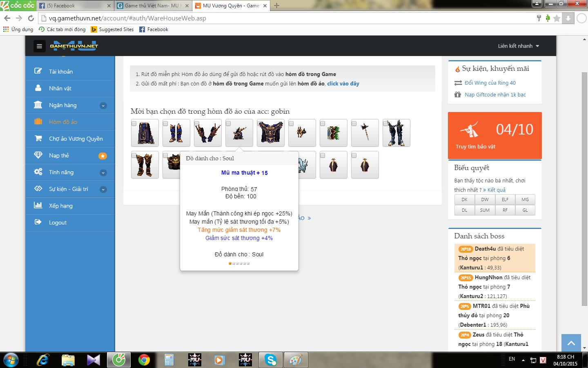Vote DK in the poll
The height and width of the screenshot is (368, 588).
point(465,200)
